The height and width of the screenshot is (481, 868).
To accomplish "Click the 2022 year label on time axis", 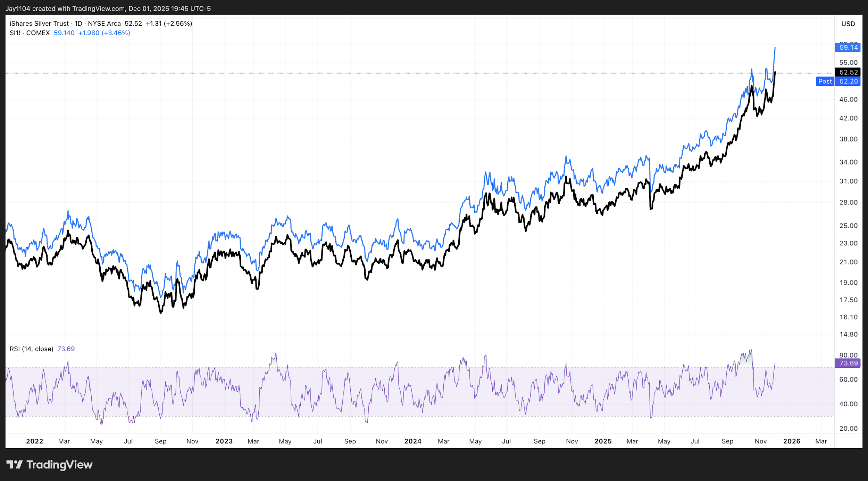I will coord(35,441).
